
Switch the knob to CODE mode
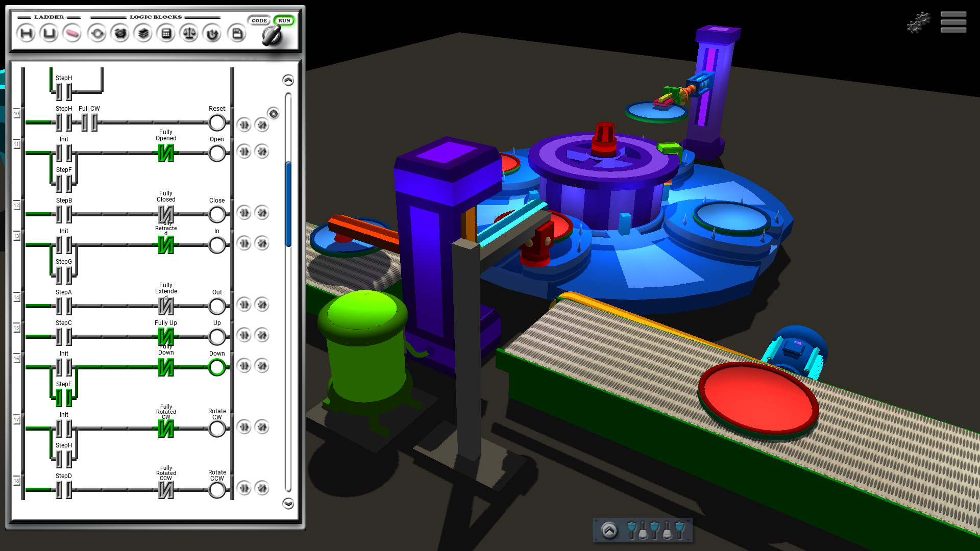click(x=259, y=20)
